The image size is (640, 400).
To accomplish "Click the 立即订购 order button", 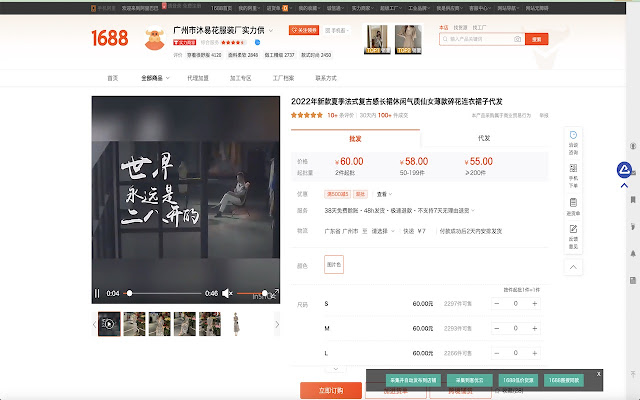I will 330,390.
